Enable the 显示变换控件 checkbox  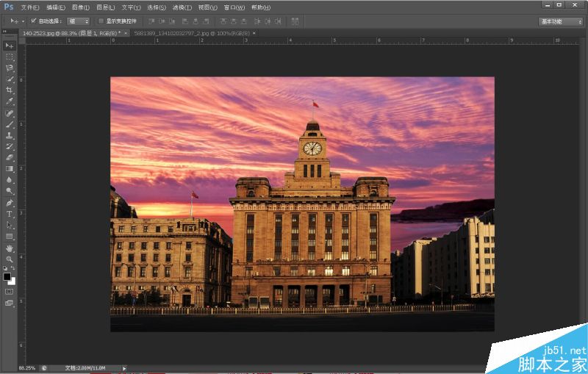point(101,21)
